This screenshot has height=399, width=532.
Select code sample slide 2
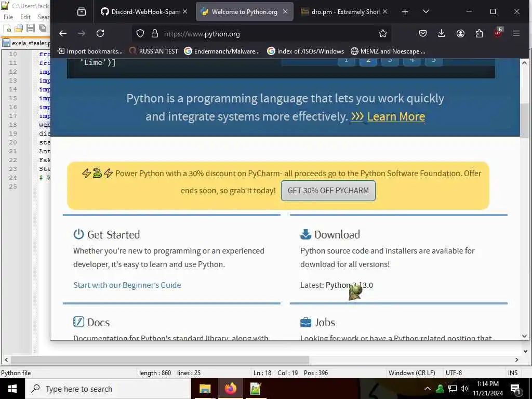click(368, 61)
